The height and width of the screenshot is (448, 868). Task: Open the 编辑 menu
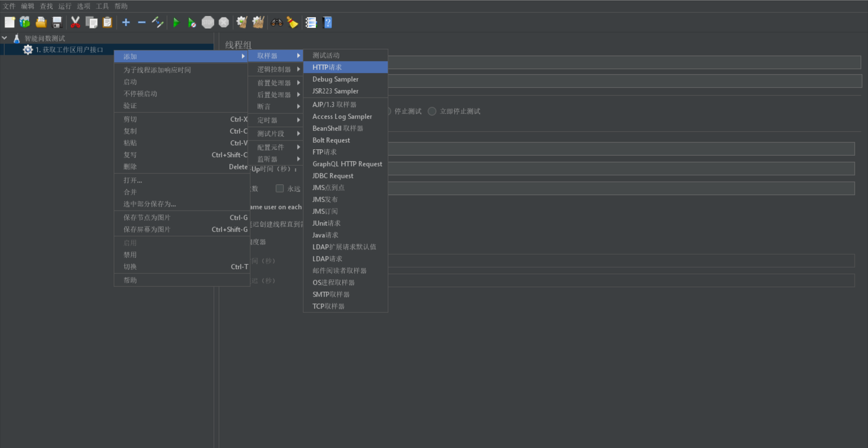tap(28, 6)
